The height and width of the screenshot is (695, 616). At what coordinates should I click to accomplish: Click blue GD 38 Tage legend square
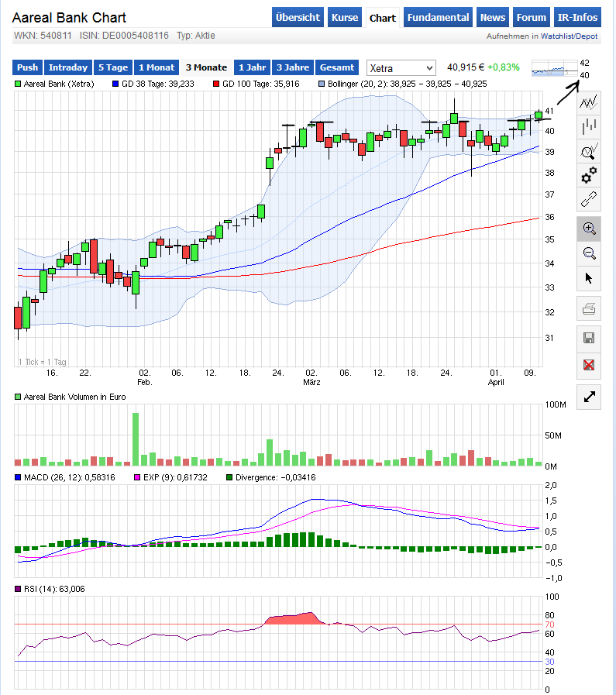point(115,84)
